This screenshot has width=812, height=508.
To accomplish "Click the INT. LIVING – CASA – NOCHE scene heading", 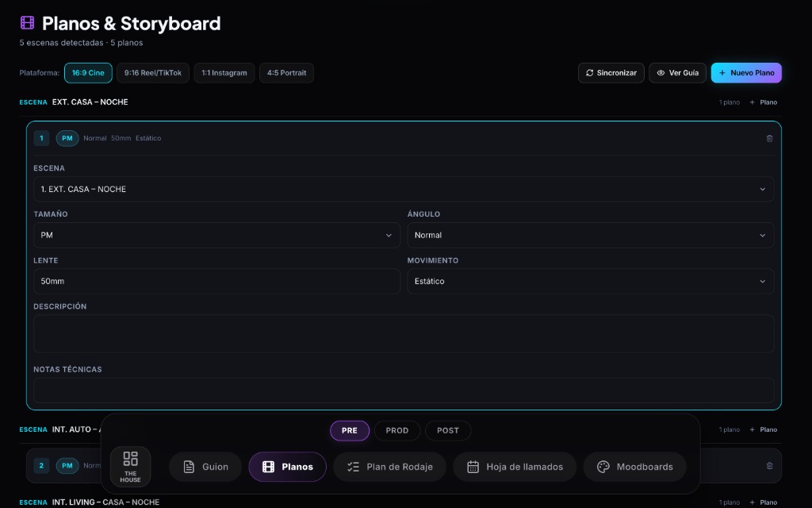I will [105, 502].
